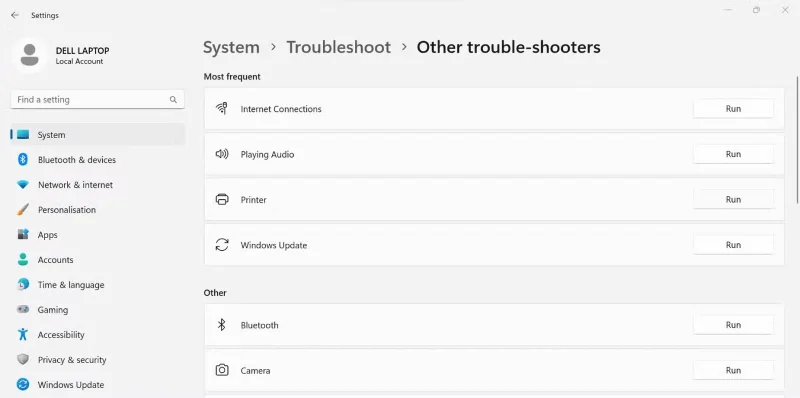Open Bluetooth & devices settings label

77,160
